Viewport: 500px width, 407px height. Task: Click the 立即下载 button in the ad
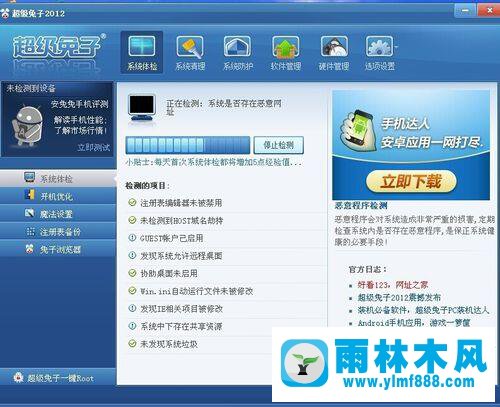(x=411, y=182)
